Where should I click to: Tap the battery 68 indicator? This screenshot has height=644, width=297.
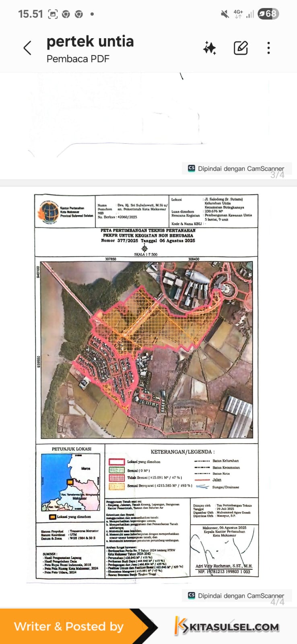[268, 14]
